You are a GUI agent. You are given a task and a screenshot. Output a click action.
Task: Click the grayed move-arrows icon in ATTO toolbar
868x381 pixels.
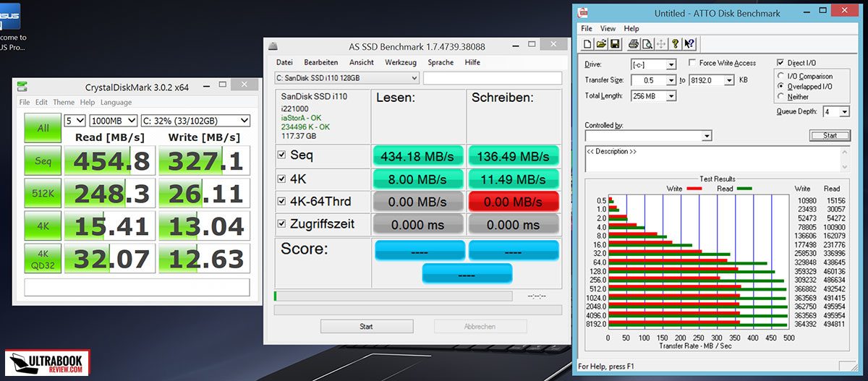[x=660, y=44]
